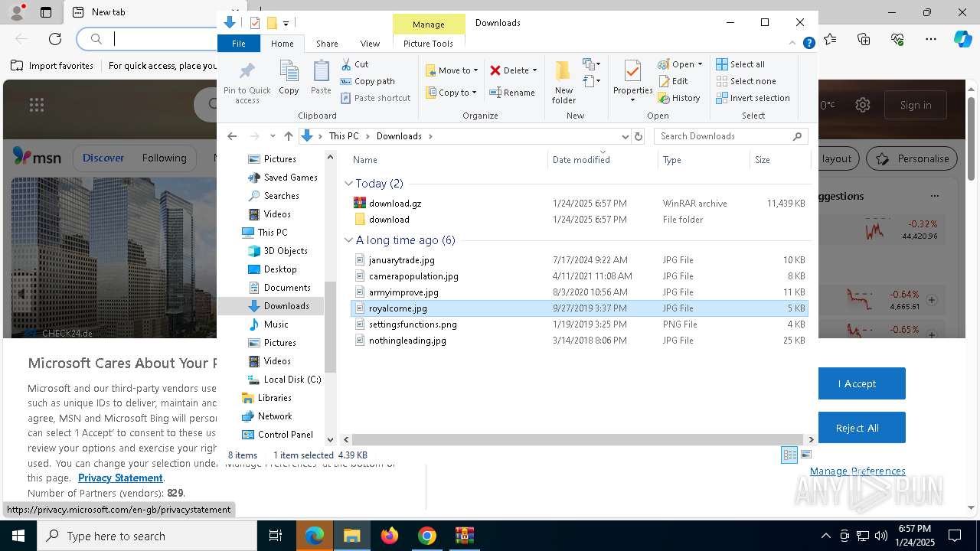The image size is (980, 551).
Task: Open Move to dropdown
Action: tap(452, 70)
